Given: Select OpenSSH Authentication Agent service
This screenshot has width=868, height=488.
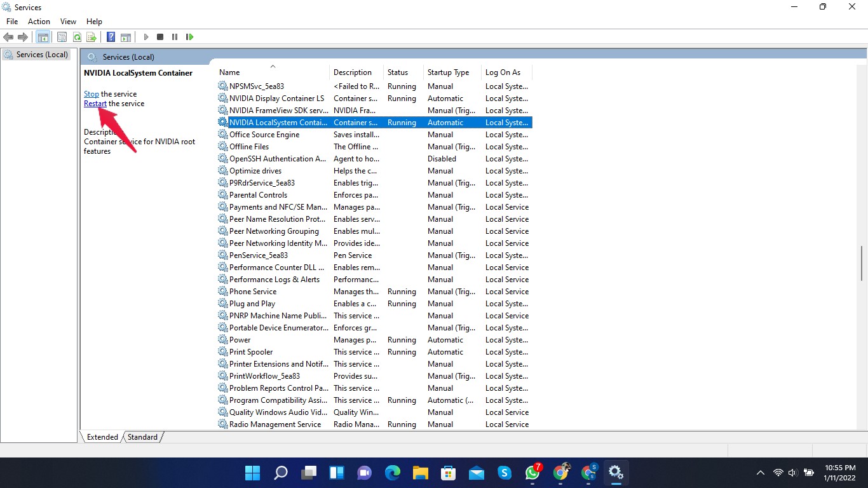Looking at the screenshot, I should coord(375,159).
